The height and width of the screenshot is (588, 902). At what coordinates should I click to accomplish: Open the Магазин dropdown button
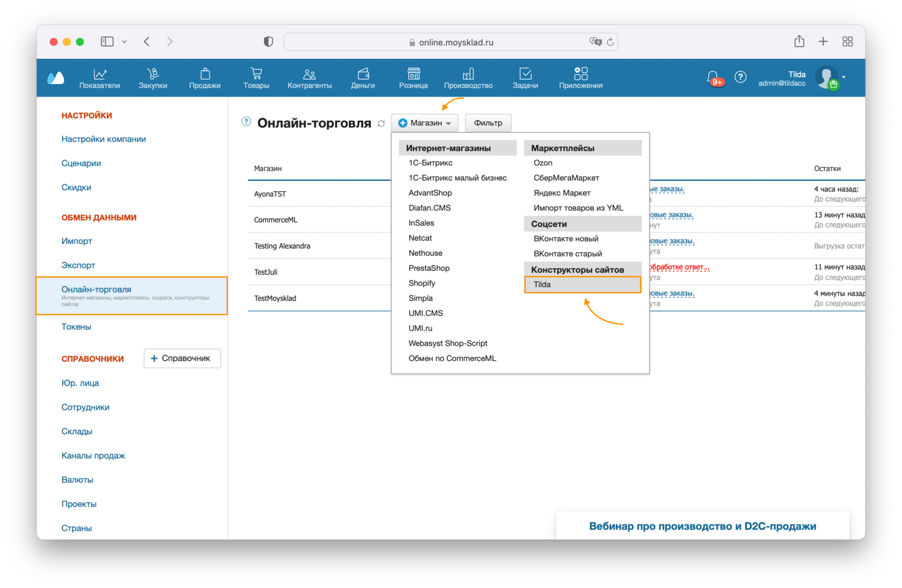coord(425,123)
